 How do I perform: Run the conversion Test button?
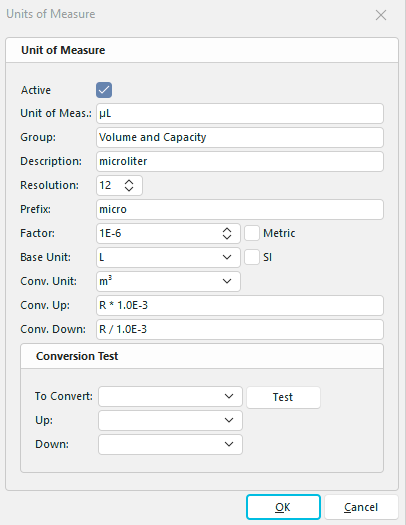283,397
